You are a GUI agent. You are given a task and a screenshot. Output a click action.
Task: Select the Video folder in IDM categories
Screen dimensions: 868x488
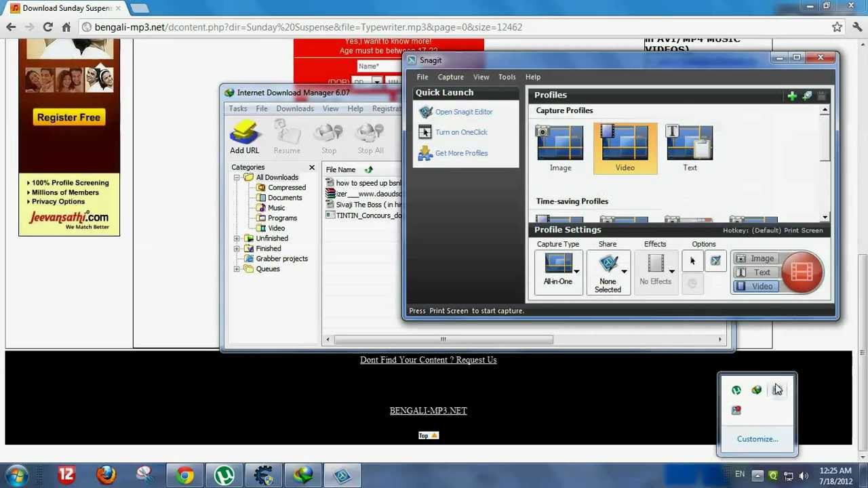[x=271, y=228]
